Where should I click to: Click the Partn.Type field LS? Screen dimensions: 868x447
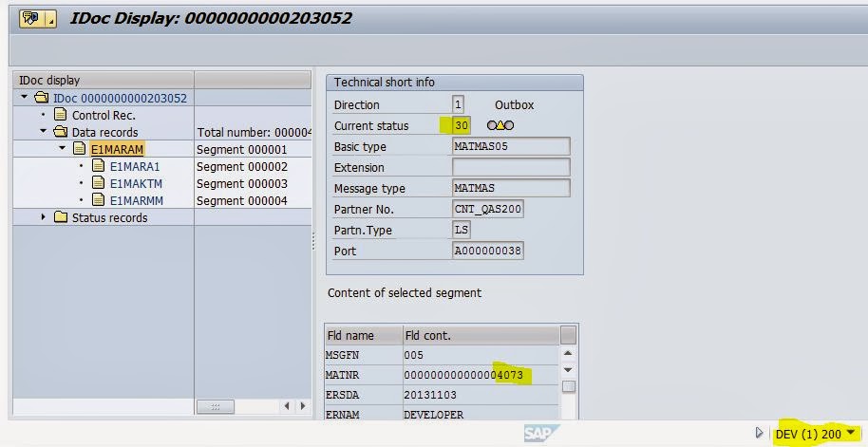pos(462,230)
